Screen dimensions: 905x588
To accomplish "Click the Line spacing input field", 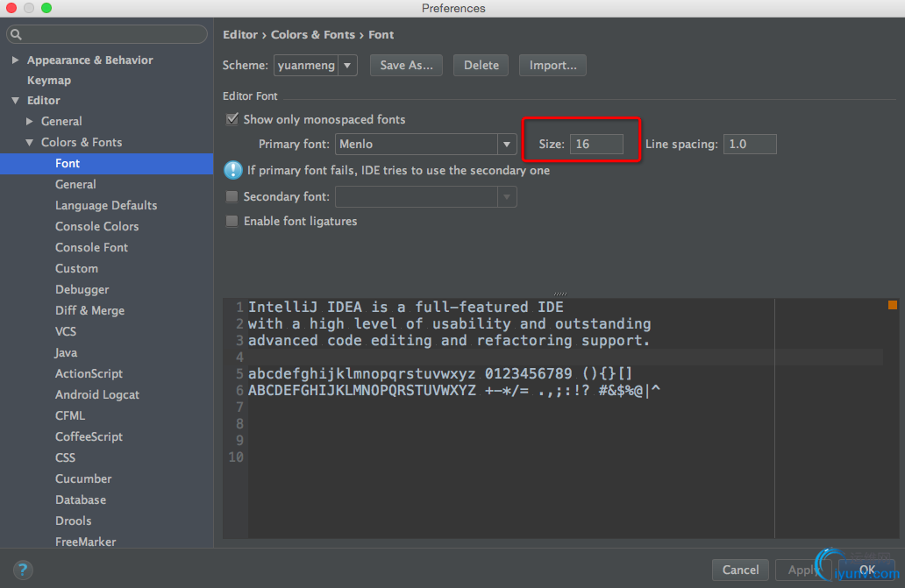I will coord(750,144).
